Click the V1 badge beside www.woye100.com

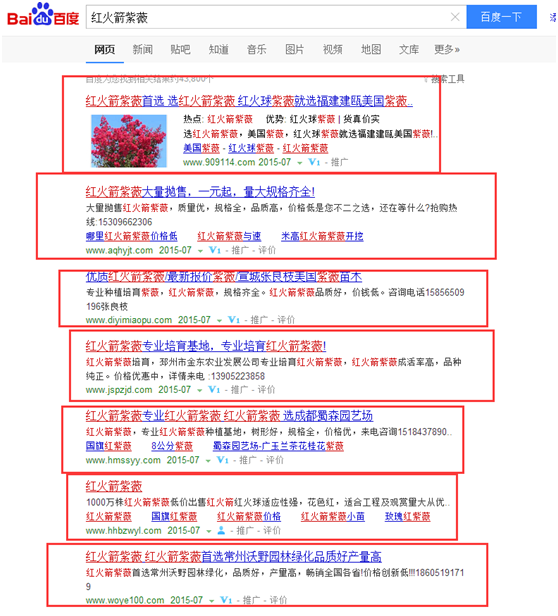226,600
